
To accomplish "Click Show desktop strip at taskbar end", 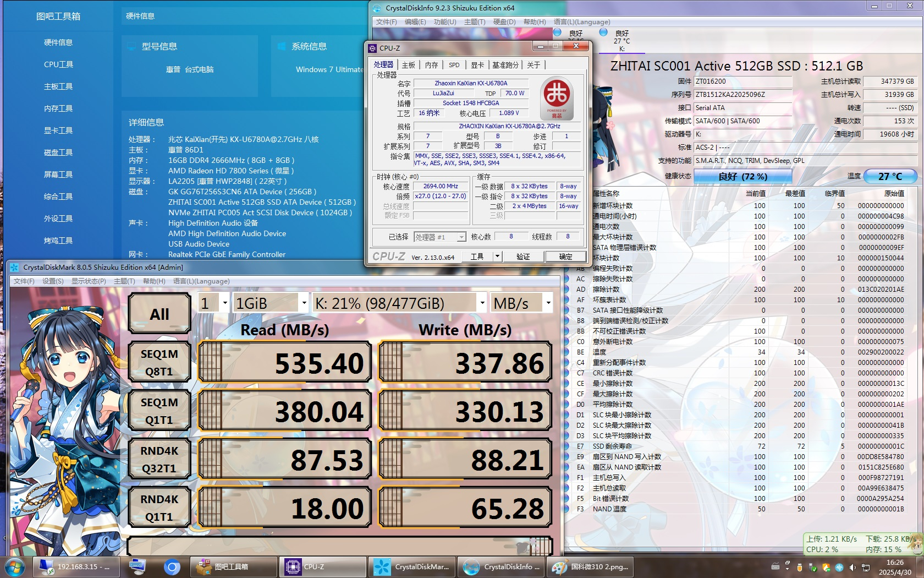I will point(920,567).
